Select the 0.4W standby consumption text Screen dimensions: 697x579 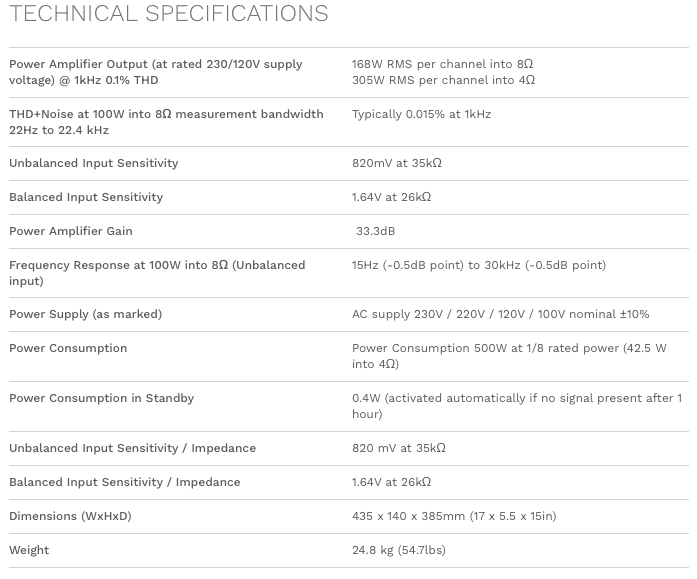point(516,406)
